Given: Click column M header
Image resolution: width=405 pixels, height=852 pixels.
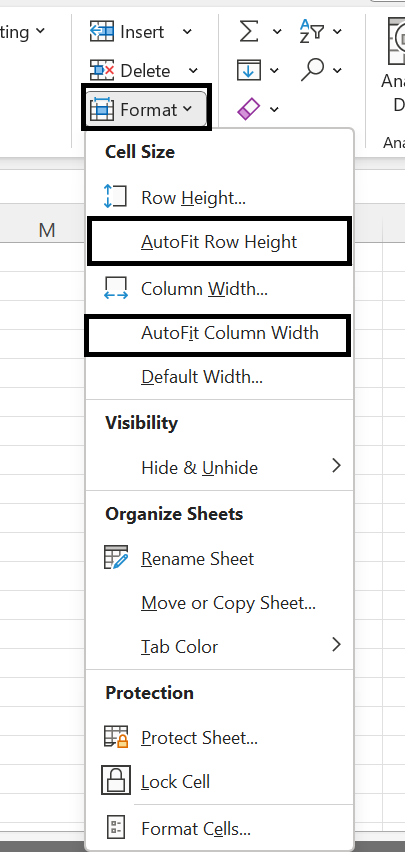Looking at the screenshot, I should 47,230.
